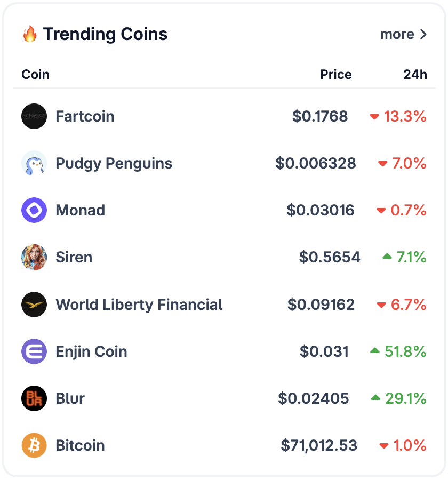
Task: Open the Fartcoin coin page link
Action: pos(85,116)
